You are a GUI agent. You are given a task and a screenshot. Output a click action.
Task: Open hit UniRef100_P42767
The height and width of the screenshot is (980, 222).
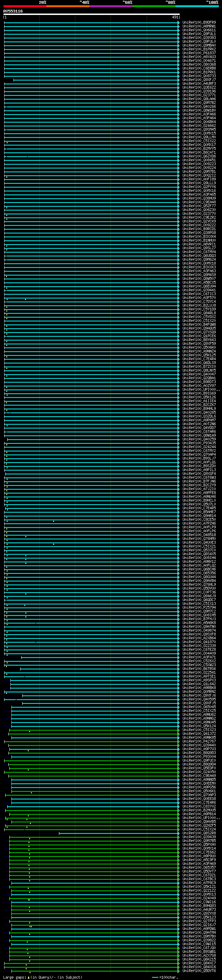(199, 742)
